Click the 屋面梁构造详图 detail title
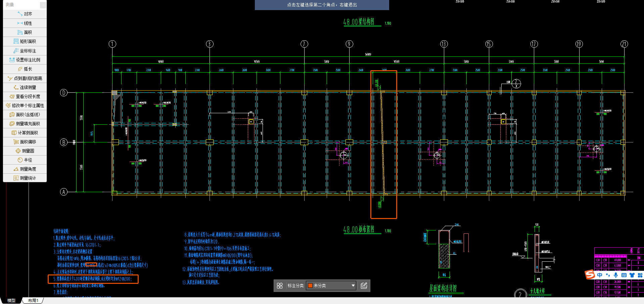The image size is (644, 304). click(x=443, y=288)
